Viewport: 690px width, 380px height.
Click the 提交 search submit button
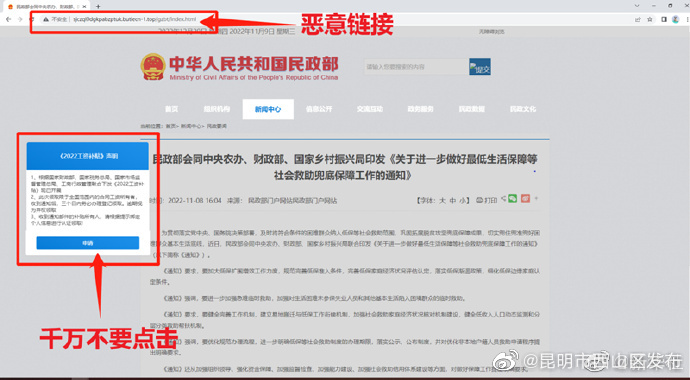point(480,67)
